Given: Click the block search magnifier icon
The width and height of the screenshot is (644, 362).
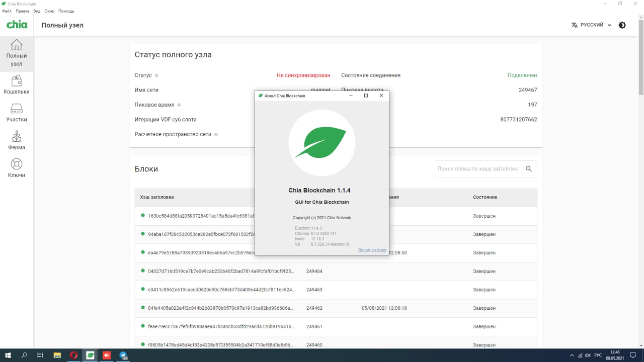Looking at the screenshot, I should [529, 169].
